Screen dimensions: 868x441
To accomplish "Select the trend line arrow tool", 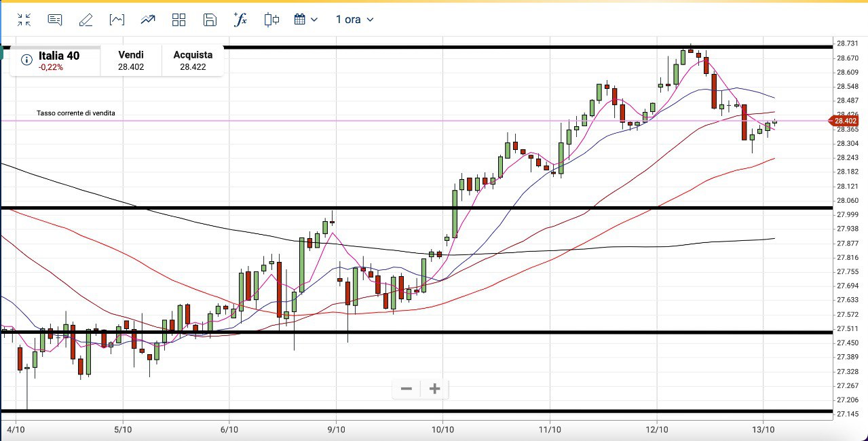I will click(x=148, y=20).
